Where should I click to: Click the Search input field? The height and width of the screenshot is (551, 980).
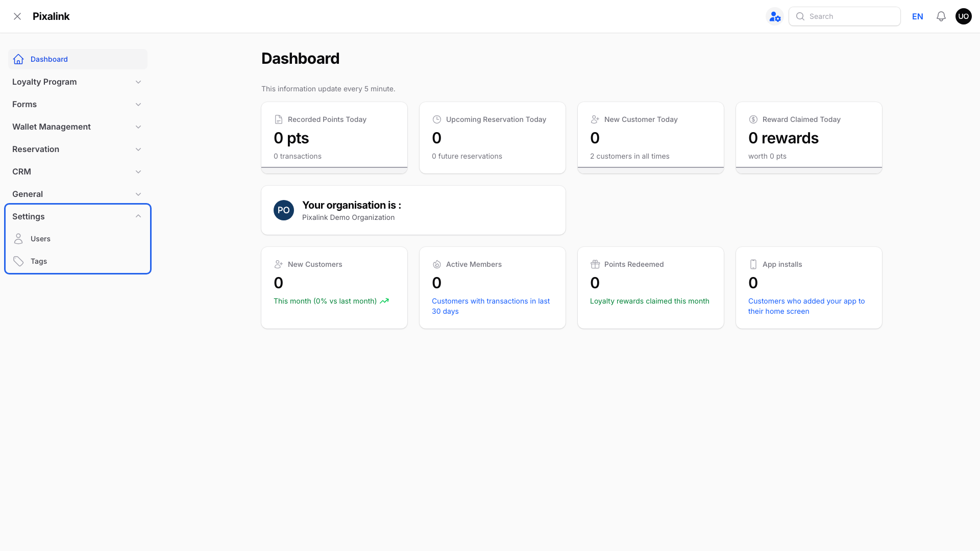click(x=845, y=16)
